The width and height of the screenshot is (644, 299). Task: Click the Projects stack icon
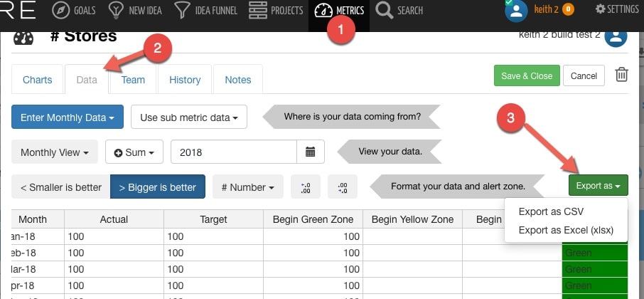pyautogui.click(x=258, y=10)
